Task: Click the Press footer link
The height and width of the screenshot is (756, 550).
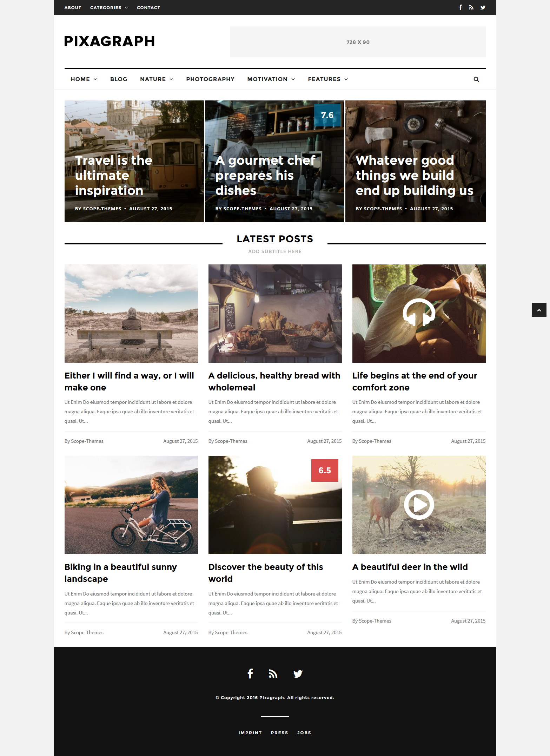Action: pyautogui.click(x=279, y=733)
